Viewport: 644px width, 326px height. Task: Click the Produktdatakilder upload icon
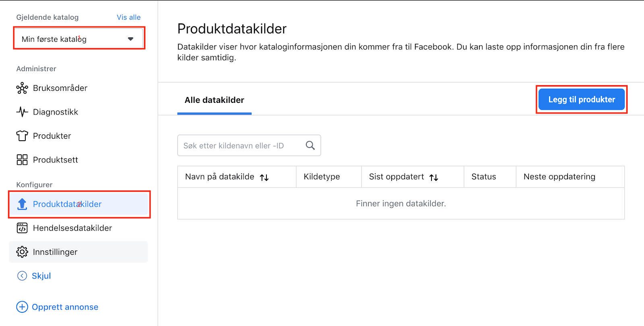(x=22, y=204)
